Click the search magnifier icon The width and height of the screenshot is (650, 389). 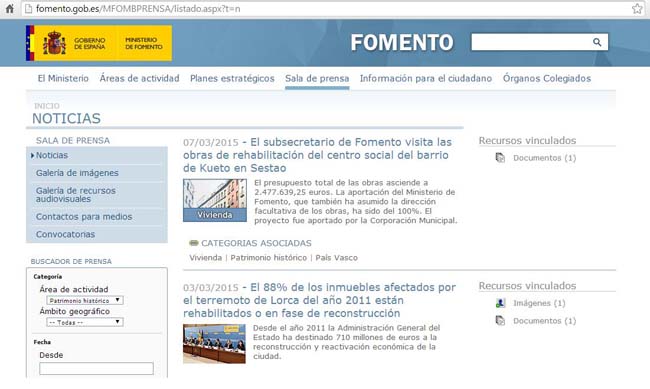click(x=597, y=42)
